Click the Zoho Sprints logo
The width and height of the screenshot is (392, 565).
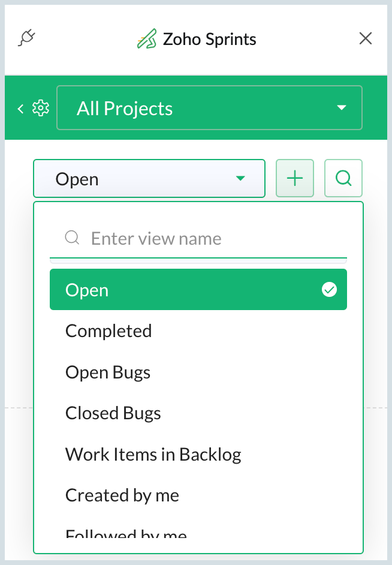click(147, 38)
